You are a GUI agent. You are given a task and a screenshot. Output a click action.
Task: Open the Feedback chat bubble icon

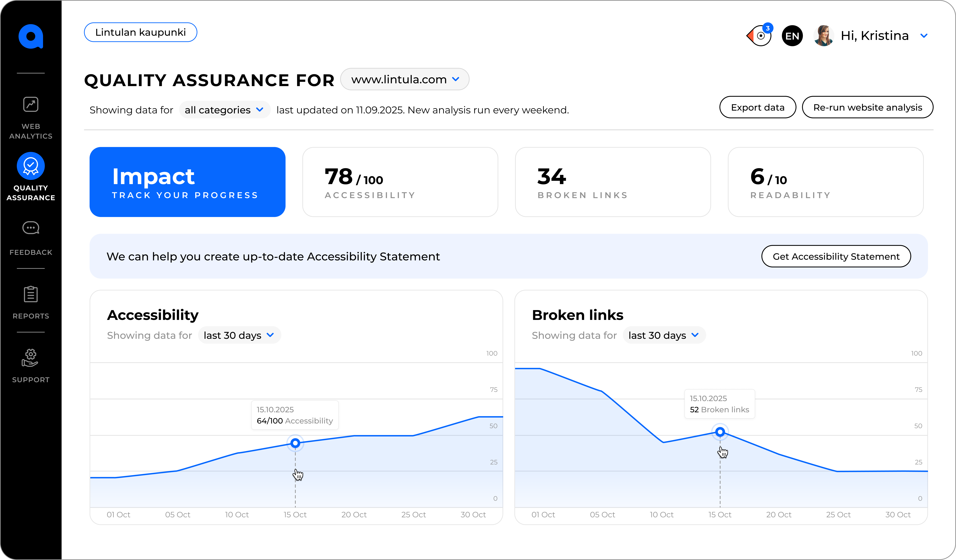[x=31, y=228]
